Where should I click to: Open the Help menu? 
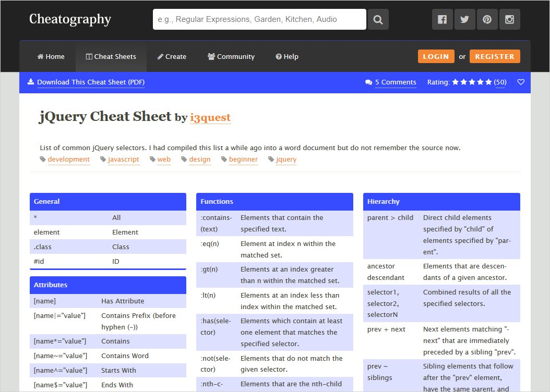point(287,57)
